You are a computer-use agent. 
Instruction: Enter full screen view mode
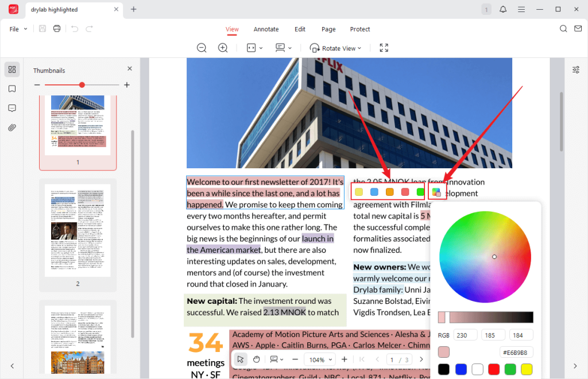click(x=384, y=48)
